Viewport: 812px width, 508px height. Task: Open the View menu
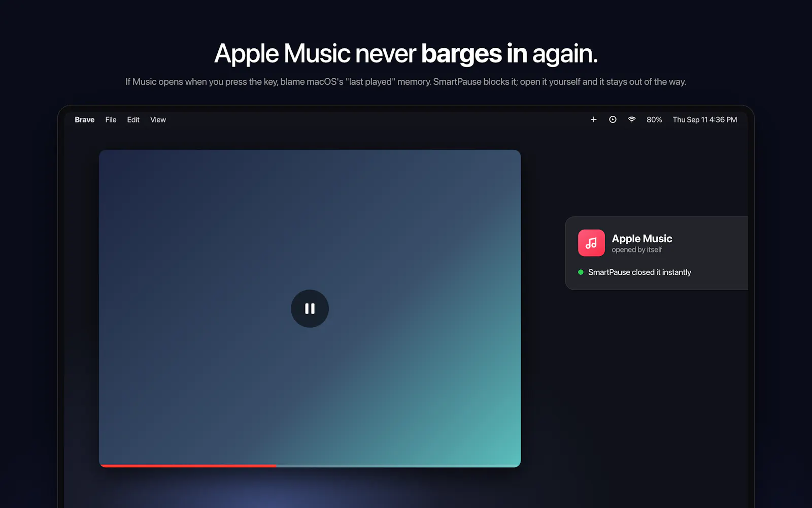(158, 120)
